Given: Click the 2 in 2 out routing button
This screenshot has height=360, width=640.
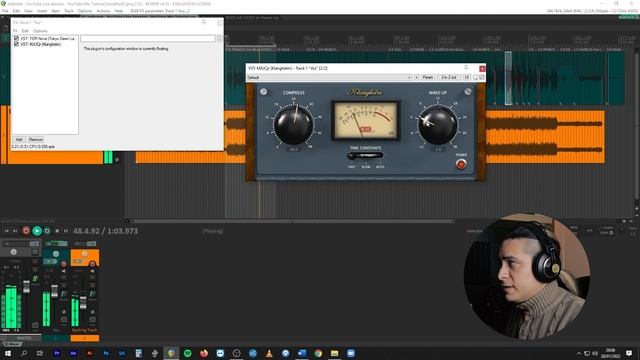Looking at the screenshot, I should tap(449, 77).
